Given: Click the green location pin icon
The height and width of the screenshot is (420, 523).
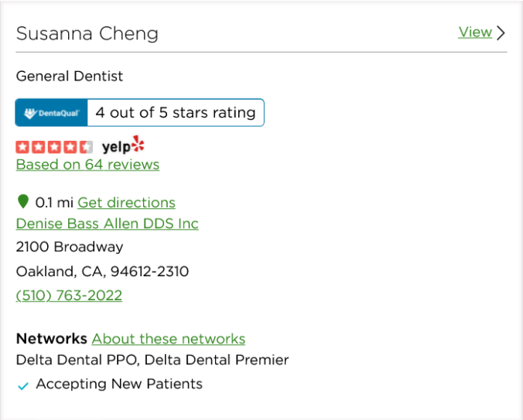Looking at the screenshot, I should pos(23,202).
